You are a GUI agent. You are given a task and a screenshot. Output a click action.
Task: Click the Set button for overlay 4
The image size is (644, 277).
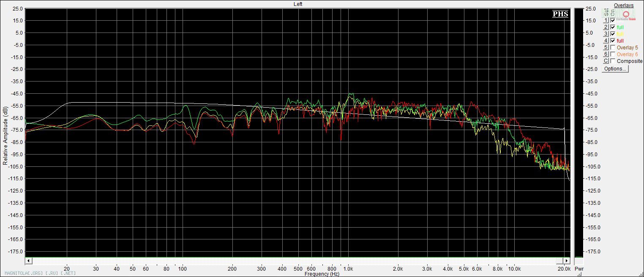pyautogui.click(x=606, y=41)
